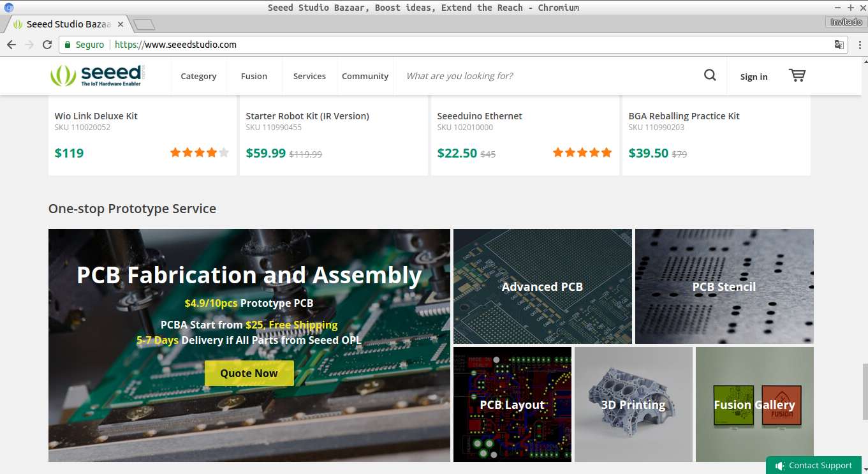The image size is (868, 474).
Task: Click the 5-7 Days Delivery text line
Action: point(249,340)
